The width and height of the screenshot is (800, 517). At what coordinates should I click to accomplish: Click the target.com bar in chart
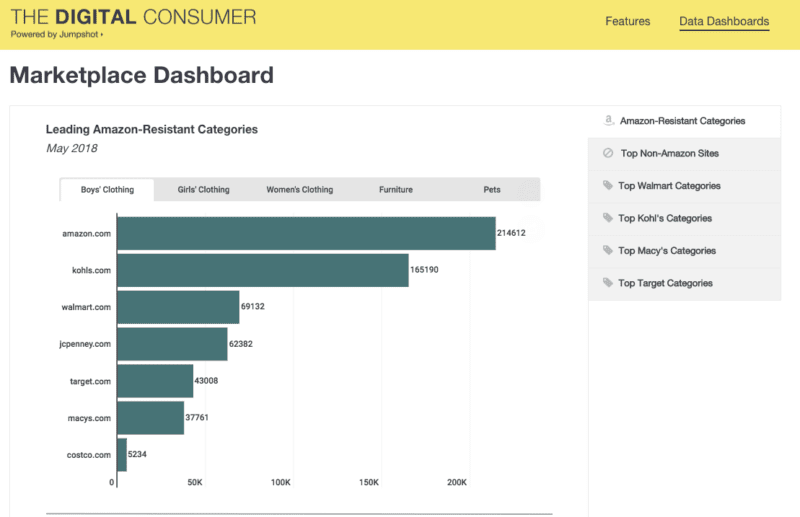(155, 381)
